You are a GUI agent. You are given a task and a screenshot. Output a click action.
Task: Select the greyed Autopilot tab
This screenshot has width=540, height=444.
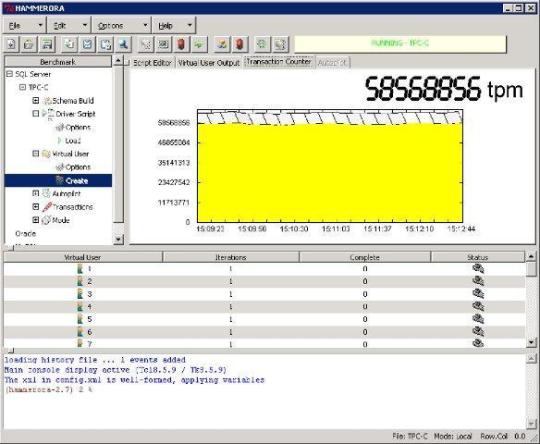point(332,63)
